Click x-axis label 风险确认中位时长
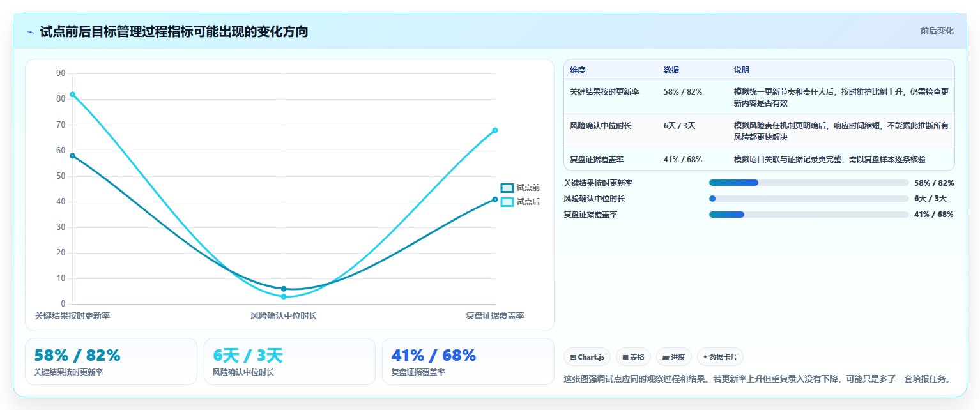 coord(284,315)
